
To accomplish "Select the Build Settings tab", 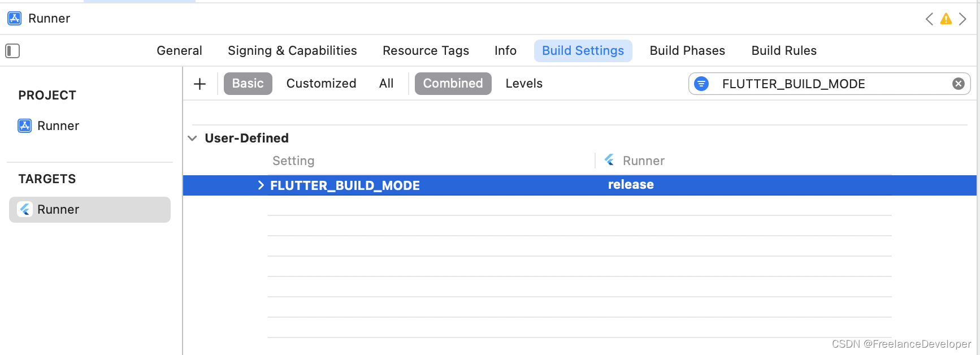I will pos(583,51).
